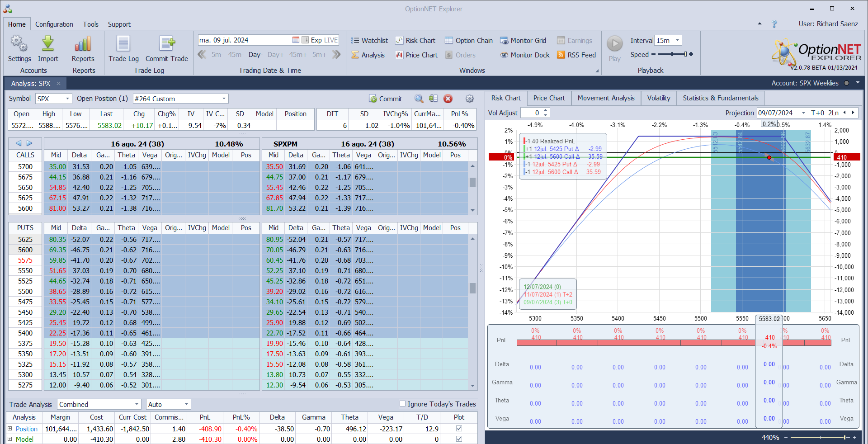Click the red delete position icon
The height and width of the screenshot is (444, 868).
click(448, 99)
